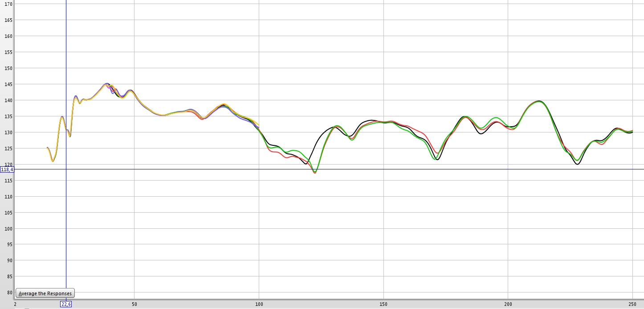The image size is (644, 309).
Task: Click where the blue cursor lines intersect
Action: (66, 169)
